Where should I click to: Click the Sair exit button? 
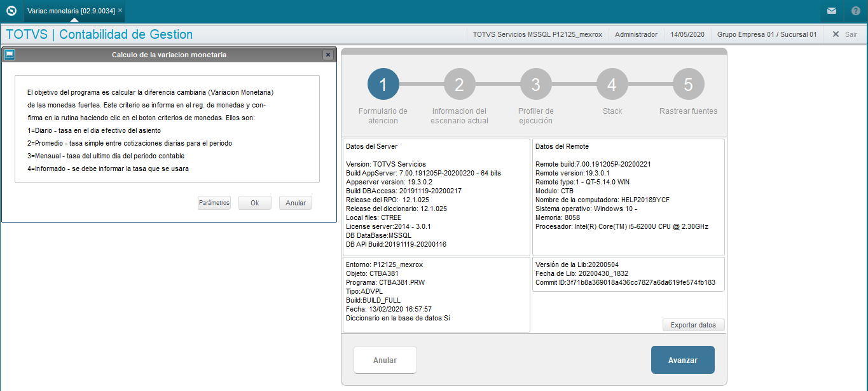pos(844,34)
